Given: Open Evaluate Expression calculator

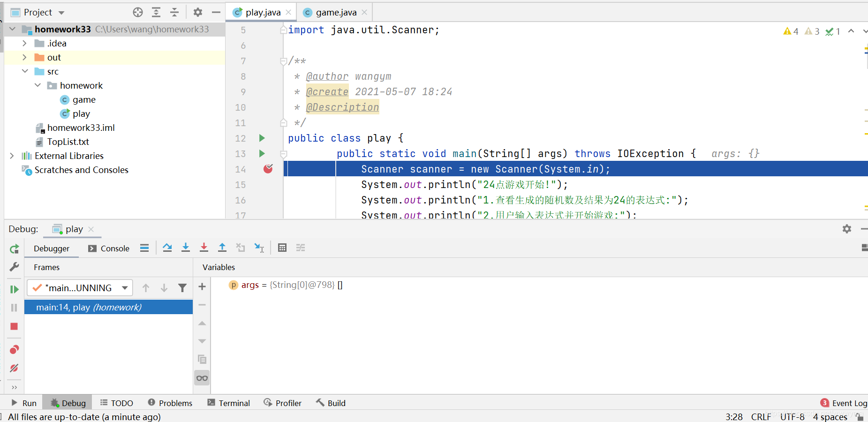Looking at the screenshot, I should pos(282,248).
